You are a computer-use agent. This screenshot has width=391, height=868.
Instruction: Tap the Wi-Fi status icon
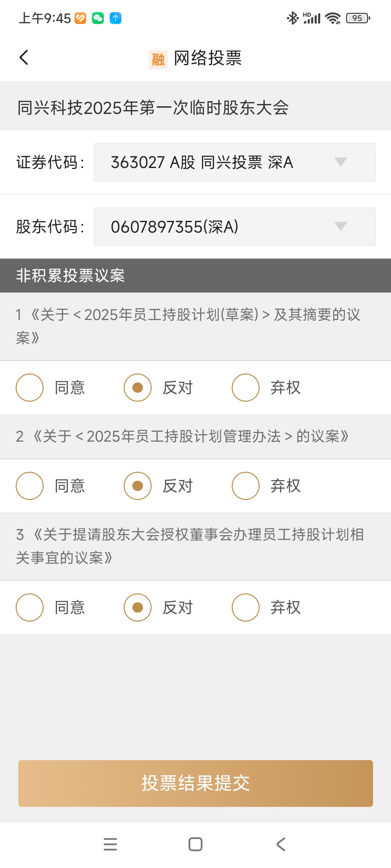coord(333,18)
